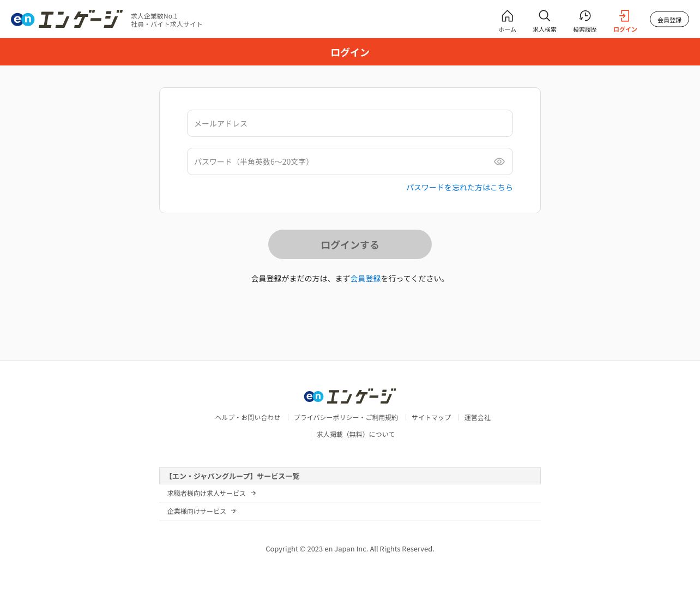
Task: Open job search magnifier icon
Action: (x=544, y=16)
